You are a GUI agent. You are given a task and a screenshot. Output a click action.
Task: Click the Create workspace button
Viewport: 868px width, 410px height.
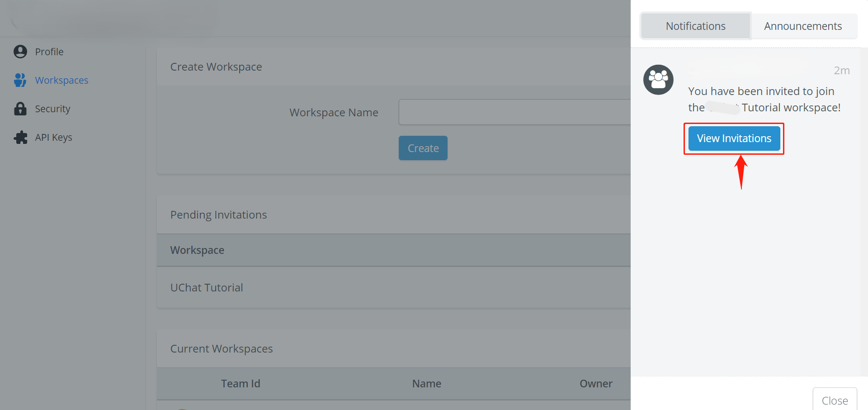(x=423, y=148)
